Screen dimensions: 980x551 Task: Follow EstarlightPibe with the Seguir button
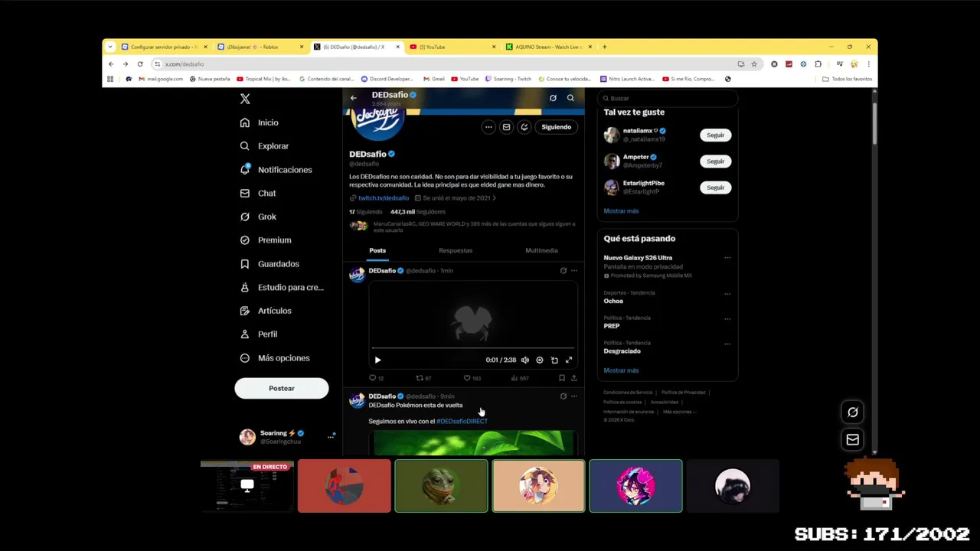[715, 187]
